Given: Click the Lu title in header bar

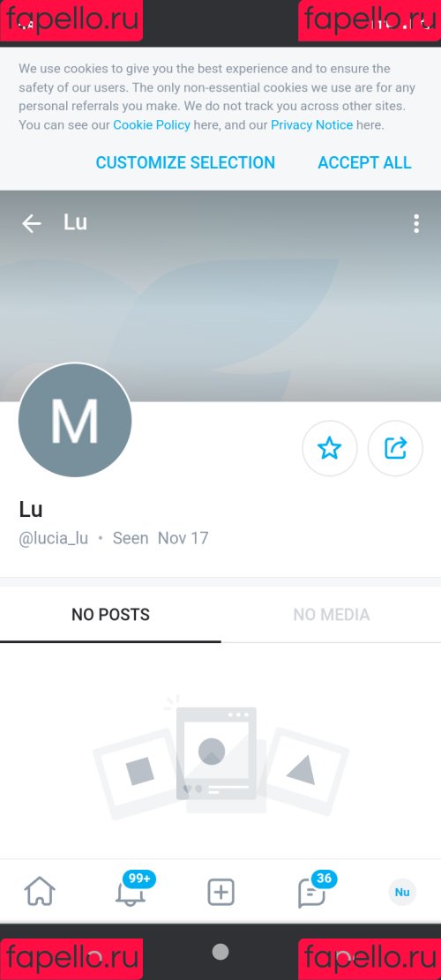Looking at the screenshot, I should [75, 222].
